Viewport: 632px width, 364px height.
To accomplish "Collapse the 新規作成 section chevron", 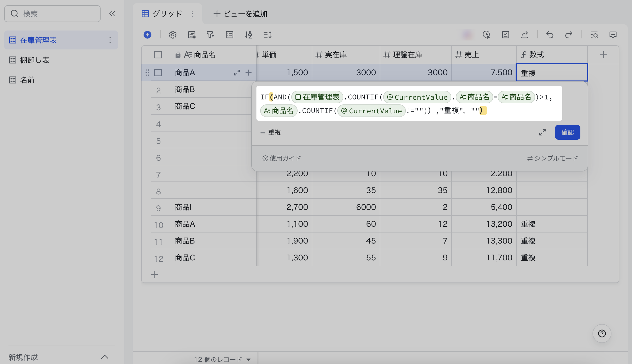I will click(x=105, y=357).
